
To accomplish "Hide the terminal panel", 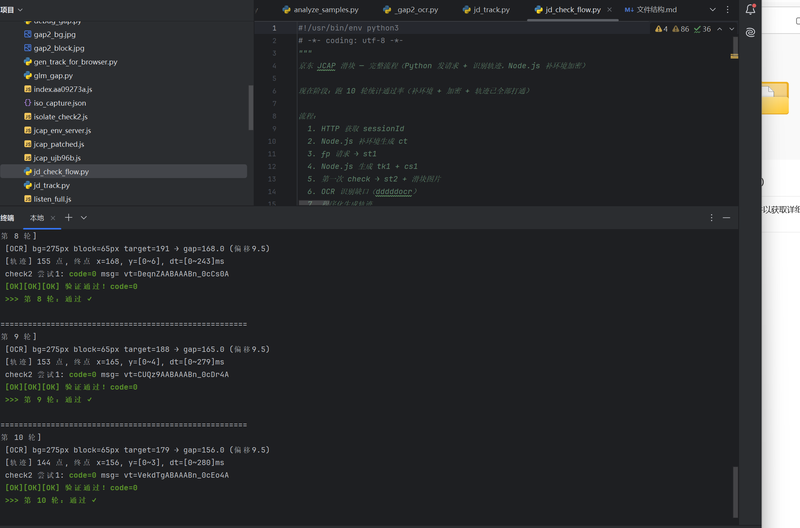I will 727,218.
